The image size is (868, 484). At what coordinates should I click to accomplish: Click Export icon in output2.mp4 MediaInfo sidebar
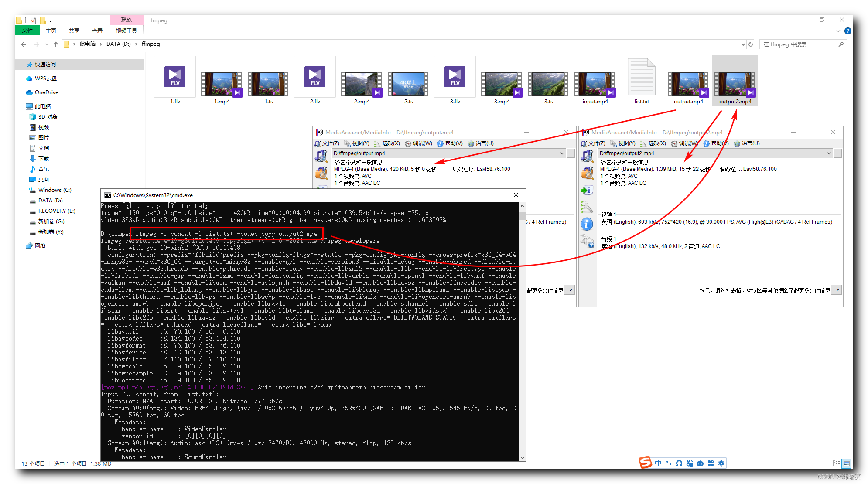[586, 190]
